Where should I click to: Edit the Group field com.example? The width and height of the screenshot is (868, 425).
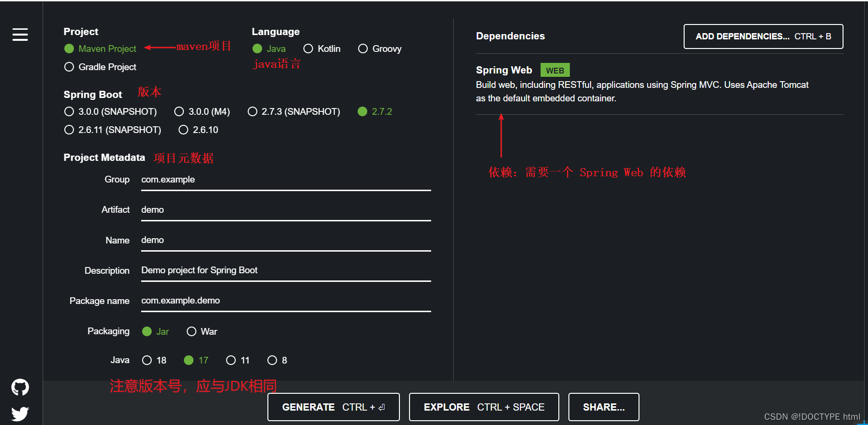[286, 180]
